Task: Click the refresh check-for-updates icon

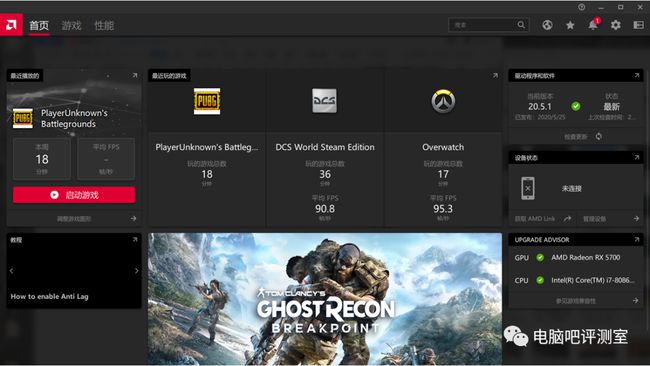Action: 599,136
